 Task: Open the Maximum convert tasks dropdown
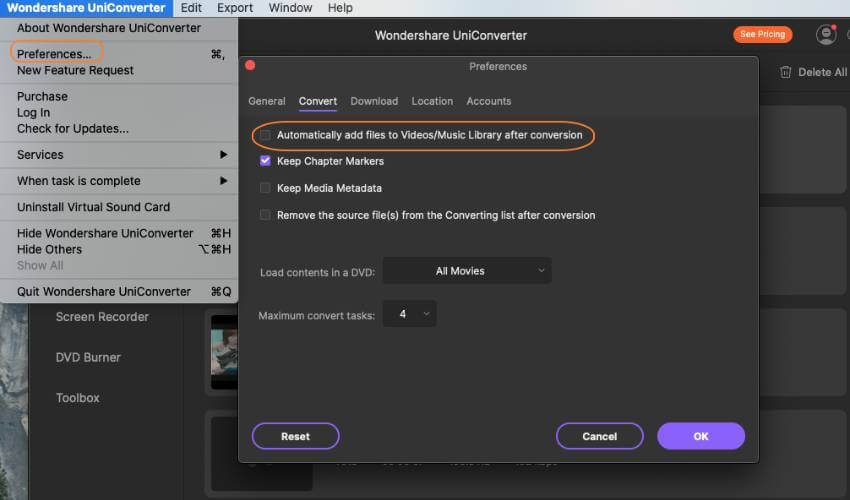click(409, 314)
